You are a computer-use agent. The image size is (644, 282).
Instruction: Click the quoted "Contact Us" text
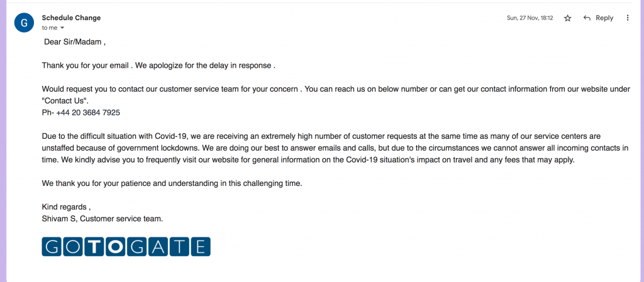pos(65,100)
